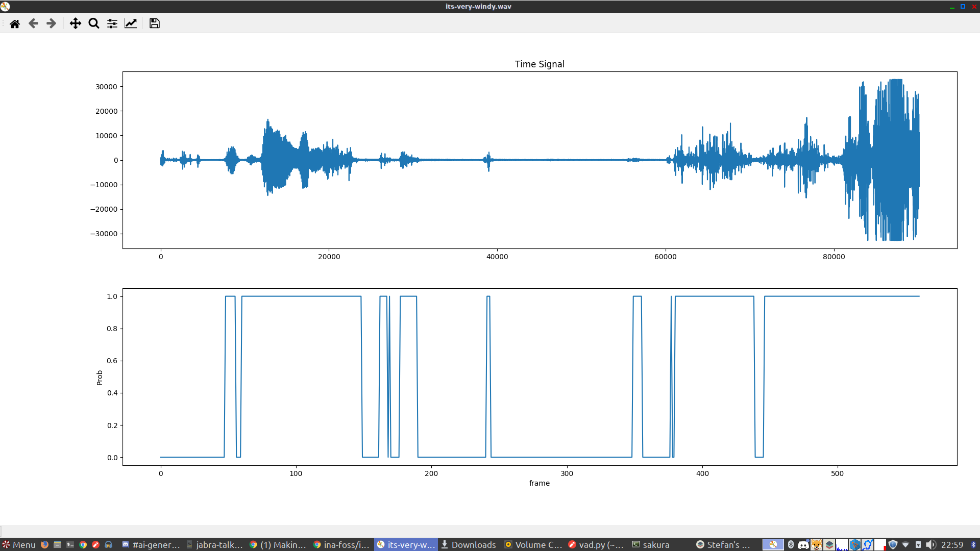Save the figure with floppy icon

click(154, 23)
